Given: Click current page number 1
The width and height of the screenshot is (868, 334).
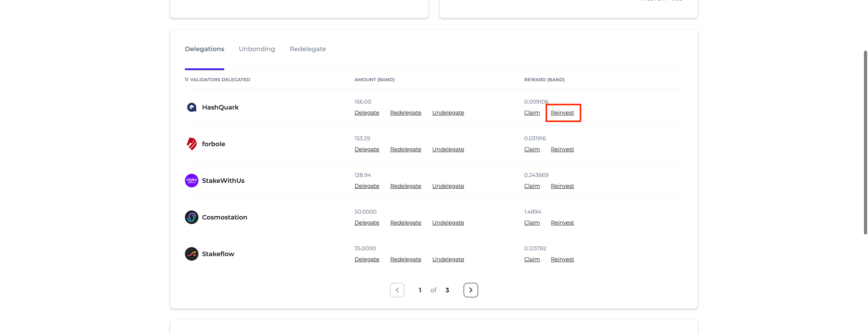Looking at the screenshot, I should coord(420,290).
